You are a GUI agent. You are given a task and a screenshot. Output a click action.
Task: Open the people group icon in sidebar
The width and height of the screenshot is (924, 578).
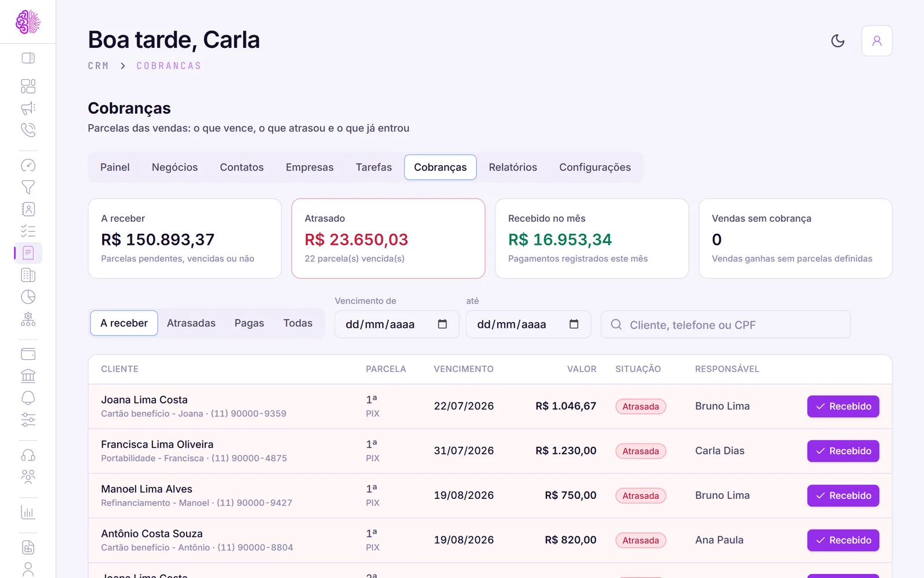point(28,477)
